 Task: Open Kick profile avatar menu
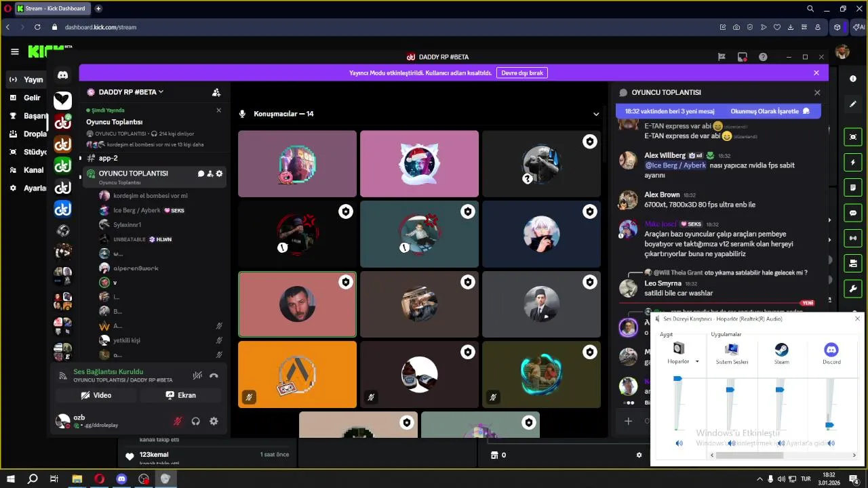[842, 52]
